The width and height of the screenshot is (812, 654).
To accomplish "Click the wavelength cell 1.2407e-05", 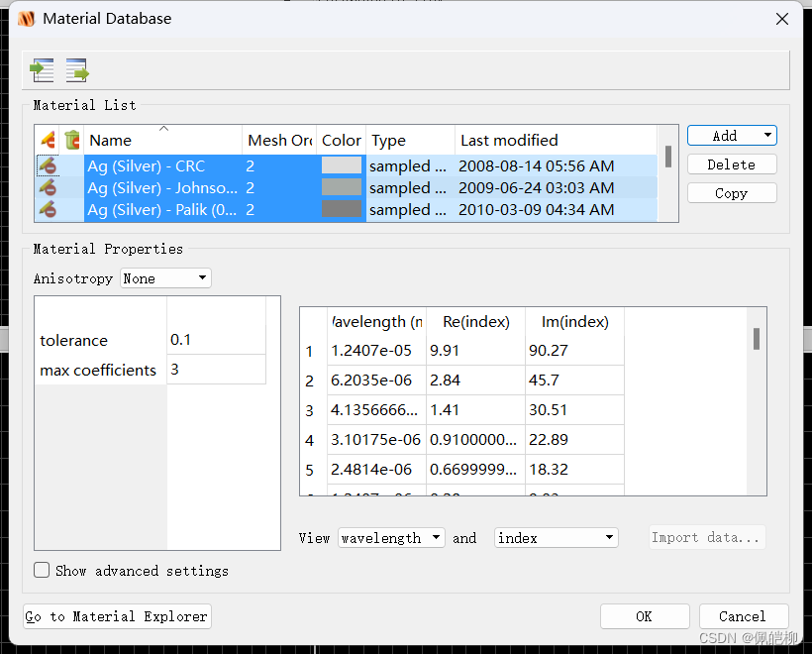I will point(377,351).
